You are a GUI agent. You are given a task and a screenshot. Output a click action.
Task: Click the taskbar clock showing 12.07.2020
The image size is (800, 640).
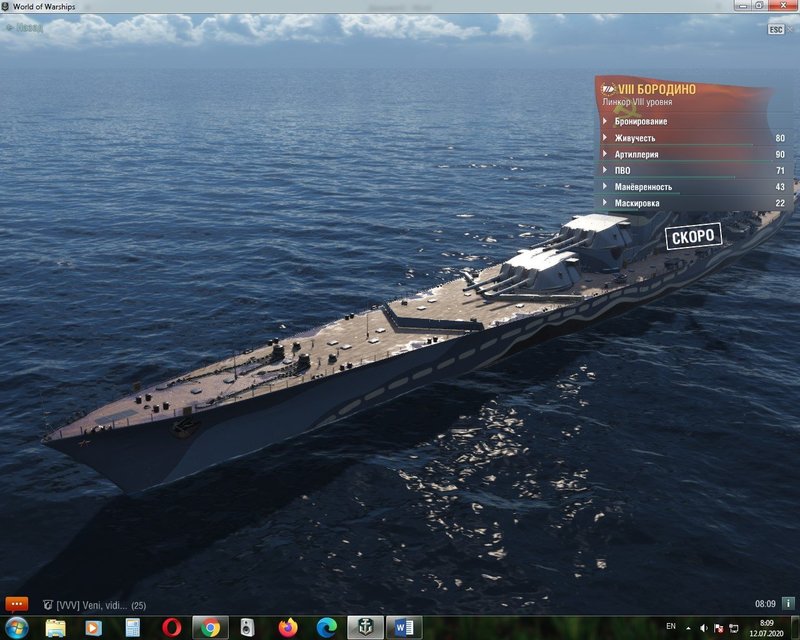pos(766,628)
